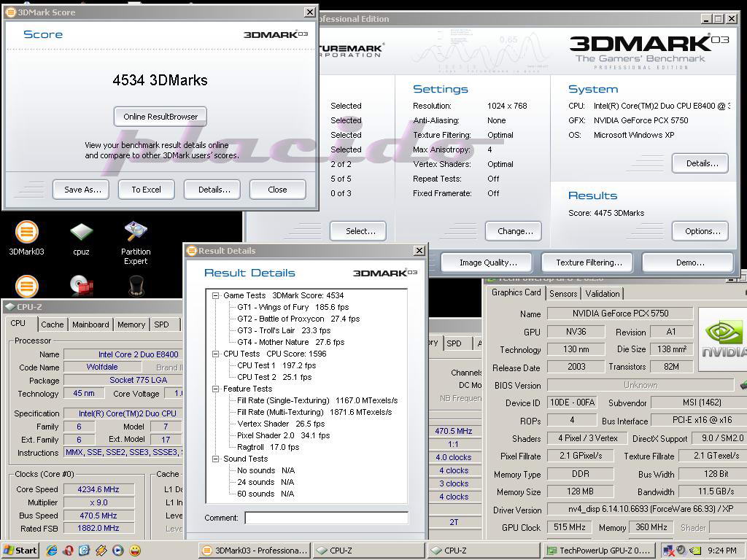Switch to 3DMark03 Professional taskbar button

(x=255, y=551)
